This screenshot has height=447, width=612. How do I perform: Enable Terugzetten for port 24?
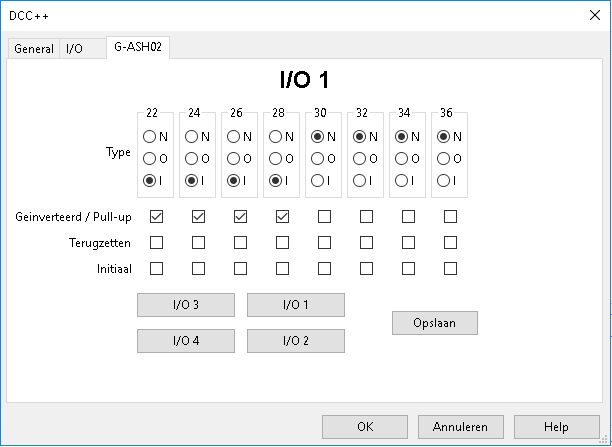tap(198, 242)
